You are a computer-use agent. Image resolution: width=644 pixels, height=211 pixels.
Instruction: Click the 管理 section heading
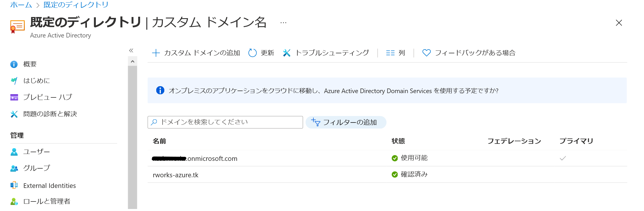coord(17,135)
